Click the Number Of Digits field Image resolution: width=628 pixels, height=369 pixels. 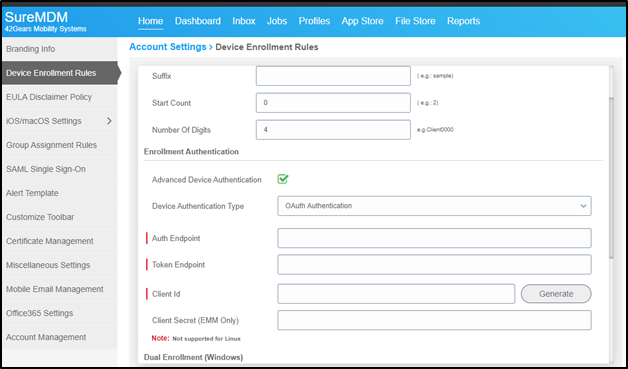[x=333, y=130]
